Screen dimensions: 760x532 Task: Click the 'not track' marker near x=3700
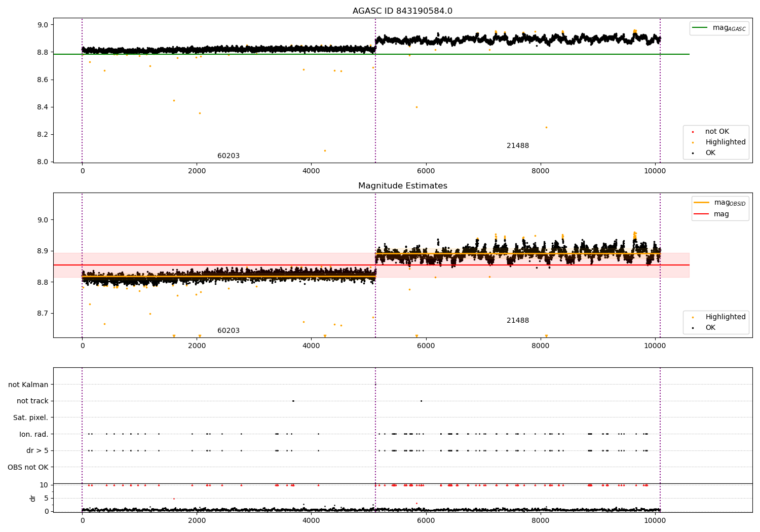pyautogui.click(x=293, y=401)
